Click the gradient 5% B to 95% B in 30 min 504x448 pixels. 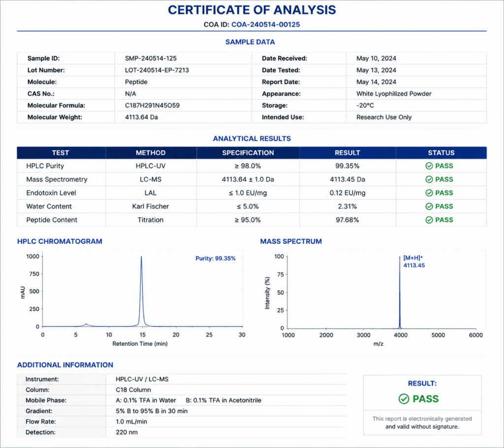pyautogui.click(x=152, y=411)
